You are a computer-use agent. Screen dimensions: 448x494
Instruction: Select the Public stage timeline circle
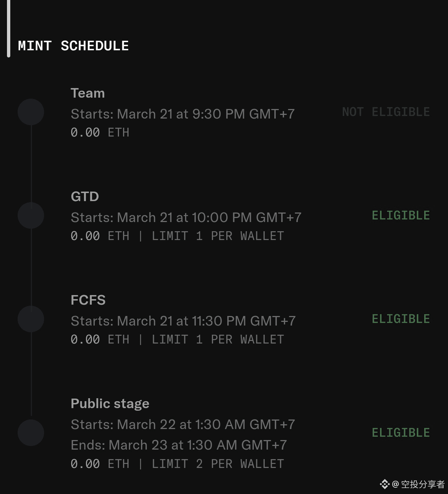pos(31,433)
